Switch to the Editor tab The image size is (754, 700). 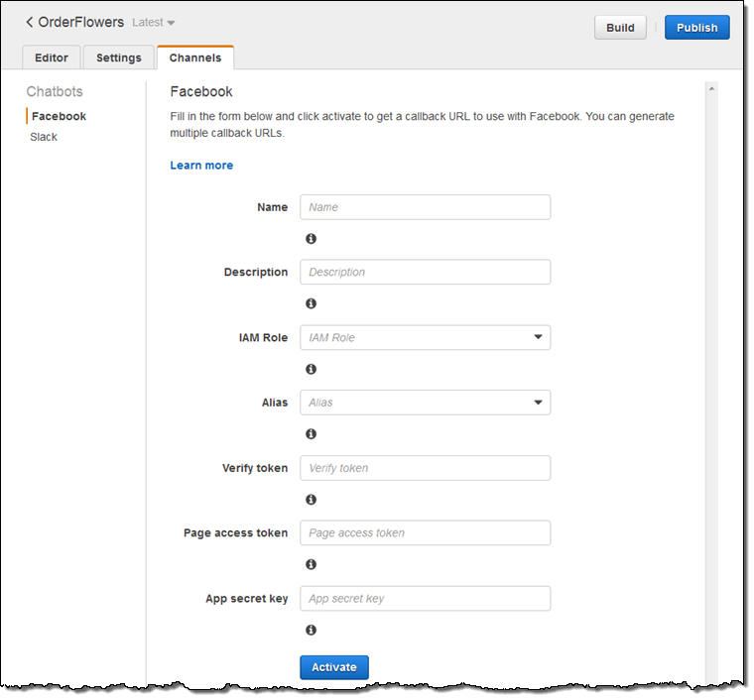tap(52, 58)
